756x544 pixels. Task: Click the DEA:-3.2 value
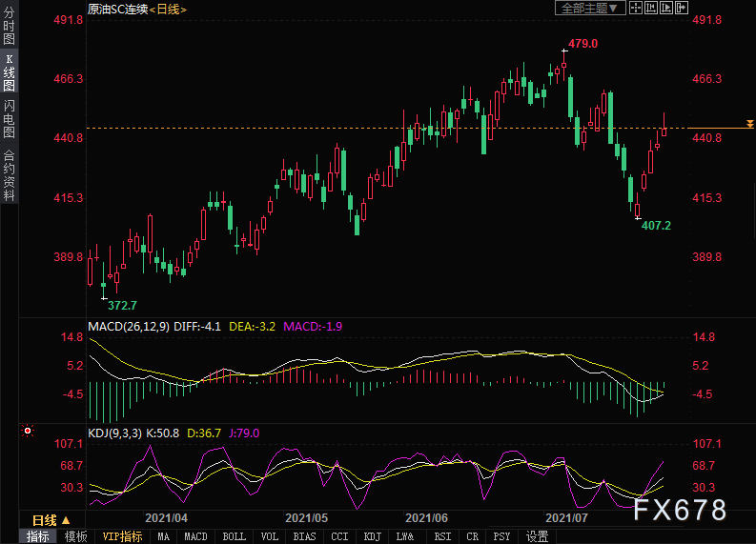point(253,327)
